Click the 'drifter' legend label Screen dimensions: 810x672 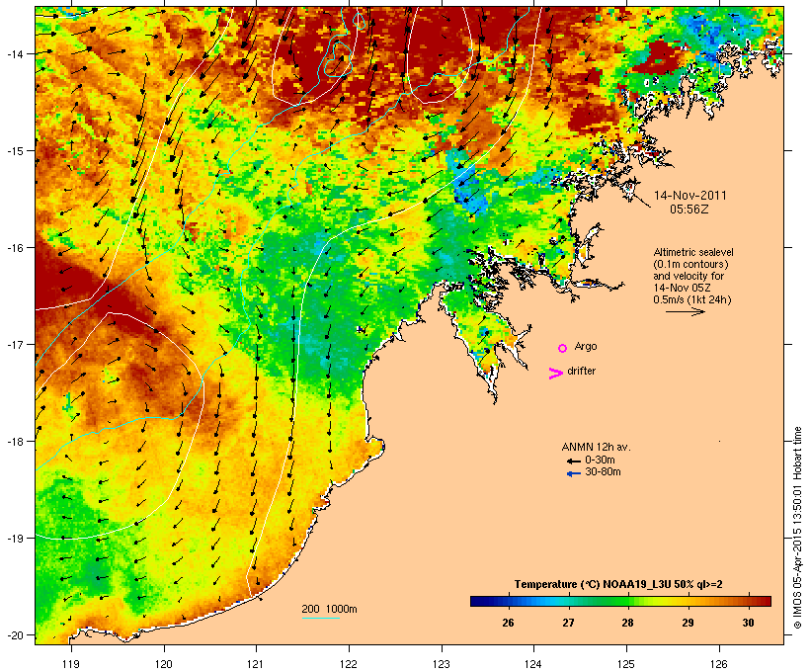point(581,371)
